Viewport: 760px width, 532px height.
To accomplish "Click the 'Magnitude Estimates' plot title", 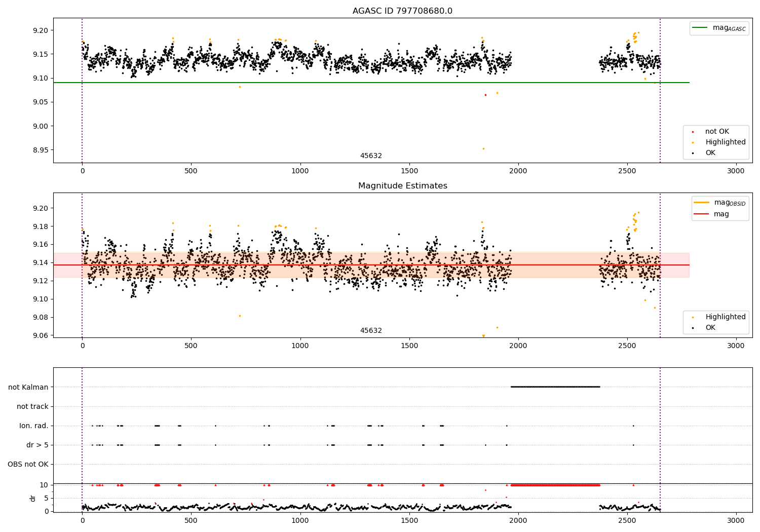I will pyautogui.click(x=402, y=186).
